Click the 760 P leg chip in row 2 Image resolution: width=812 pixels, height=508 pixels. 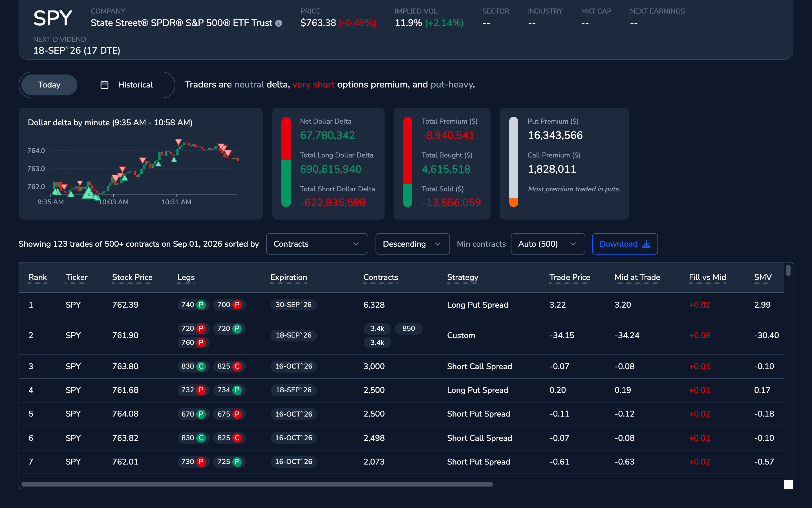point(193,342)
